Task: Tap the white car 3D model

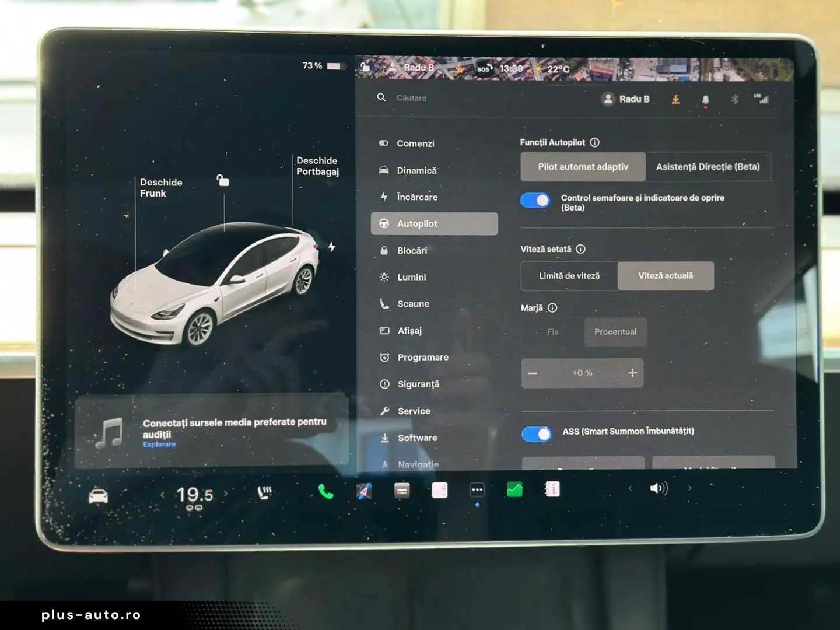Action: point(215,285)
